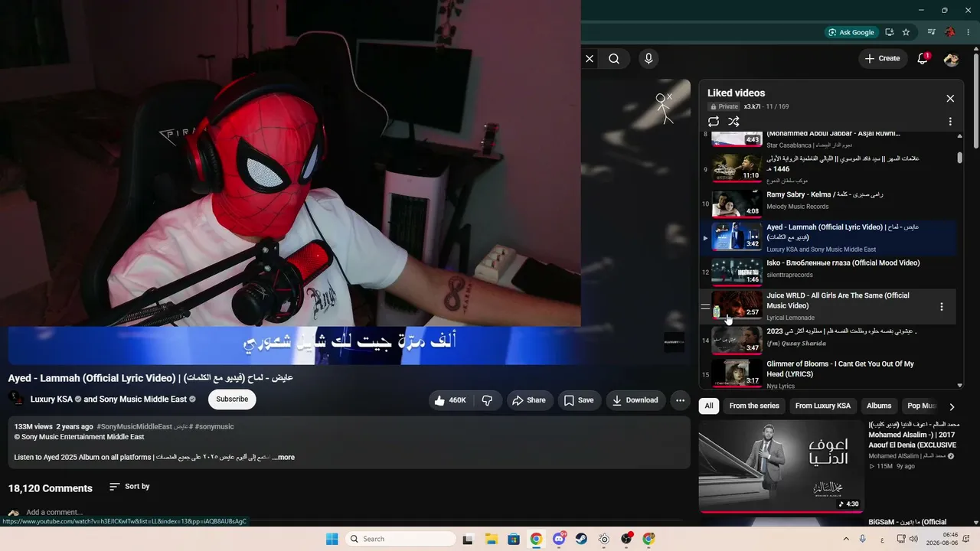Open Steam from the taskbar
980x551 pixels.
pos(581,539)
